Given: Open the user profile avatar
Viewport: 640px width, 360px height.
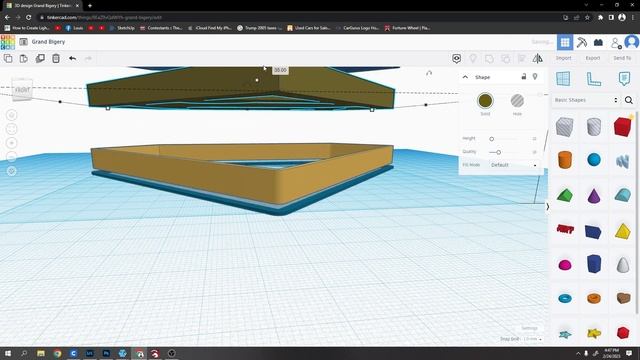Looking at the screenshot, I should pyautogui.click(x=631, y=42).
